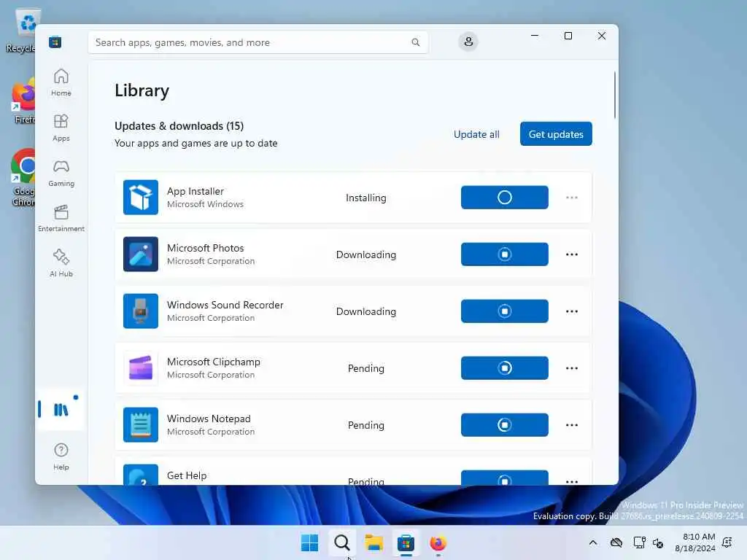
Task: Stop the Microsoft Photos download
Action: (x=505, y=254)
